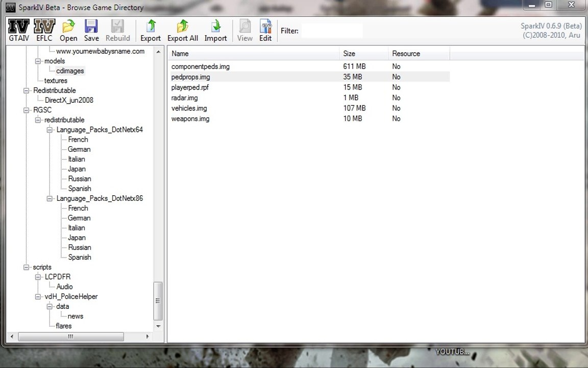This screenshot has height=368, width=588.
Task: Click tree scrollbar down arrow
Action: (158, 326)
